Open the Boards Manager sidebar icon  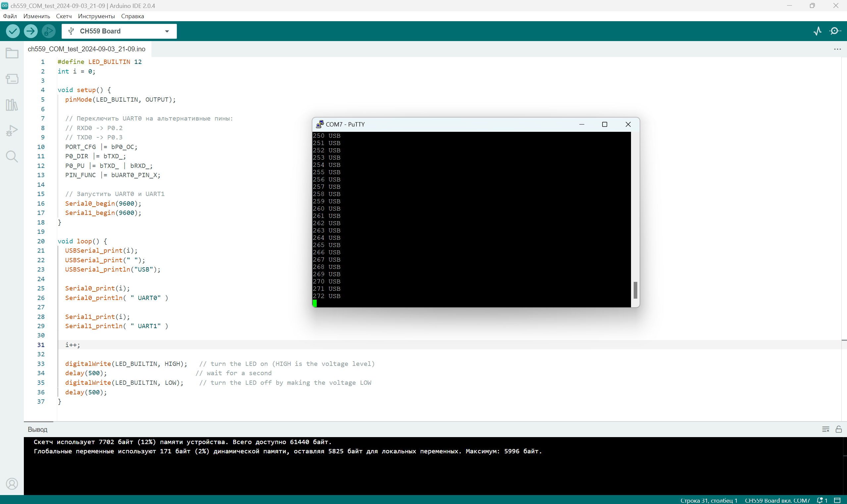(12, 79)
